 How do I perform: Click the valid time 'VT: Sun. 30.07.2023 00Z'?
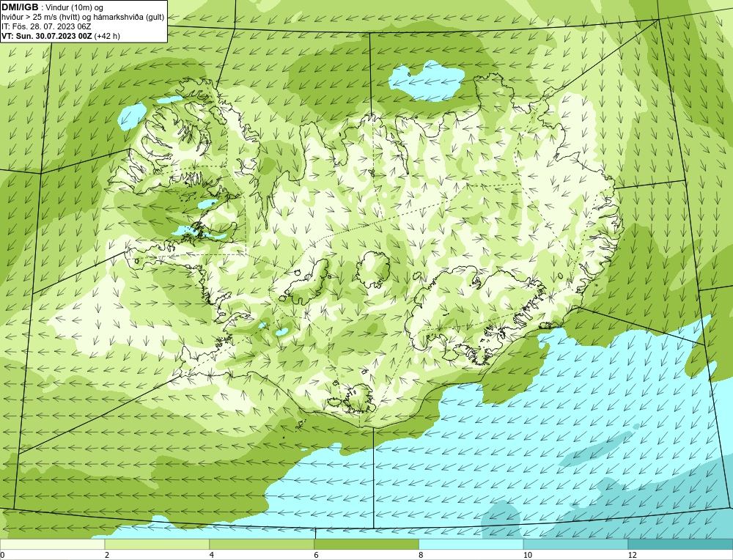coord(47,36)
